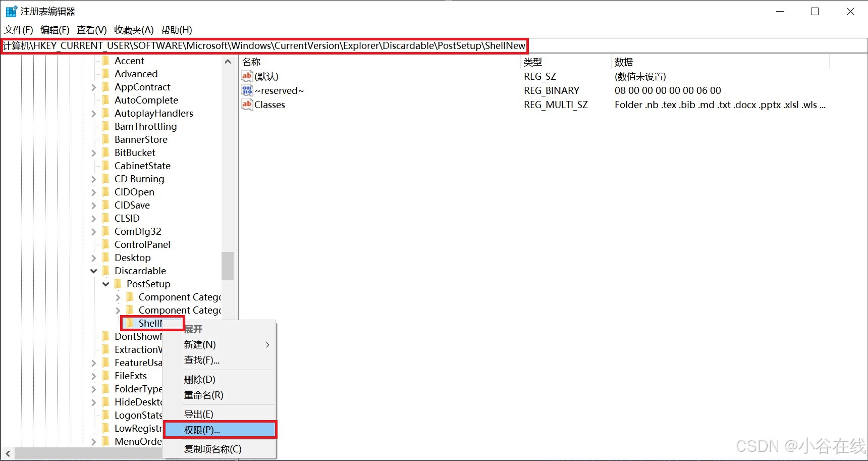Click the tree vertical scrollbar thumb
The width and height of the screenshot is (868, 461).
click(x=228, y=266)
